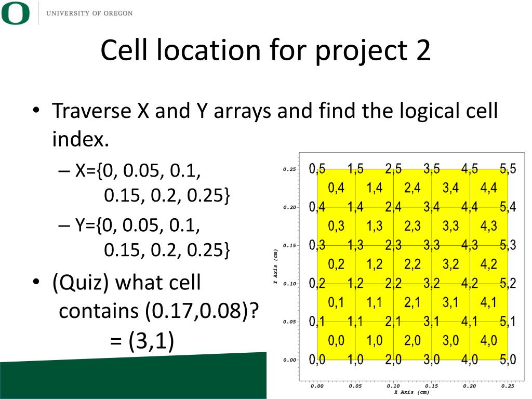This screenshot has width=532, height=399.
Task: Click the "0.05" tick on the X axis
Action: tap(355, 386)
